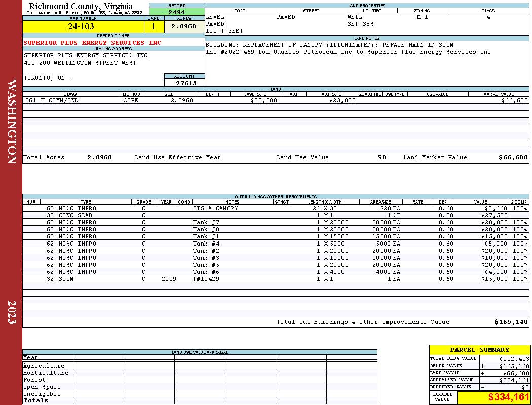Select Land Use Value $0
This screenshot has height=405, width=532.
pyautogui.click(x=382, y=157)
